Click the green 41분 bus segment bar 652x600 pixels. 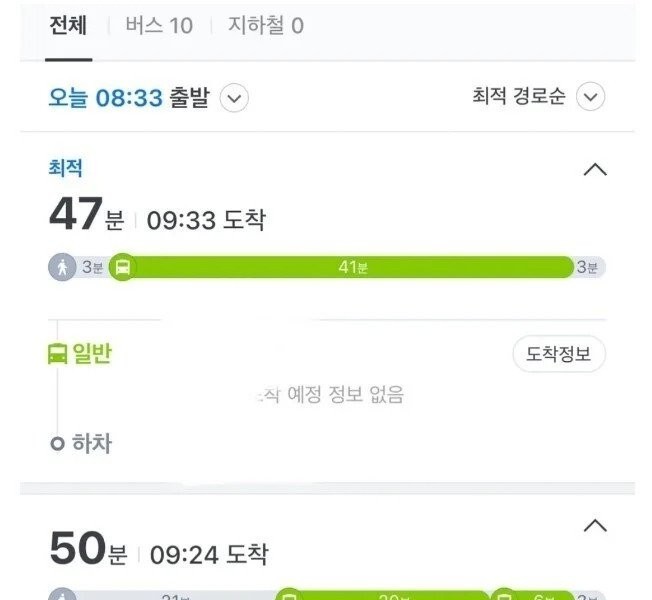[x=350, y=267]
